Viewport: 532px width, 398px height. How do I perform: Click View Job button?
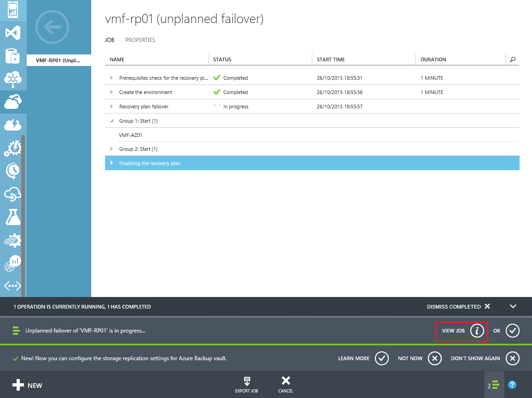point(462,331)
